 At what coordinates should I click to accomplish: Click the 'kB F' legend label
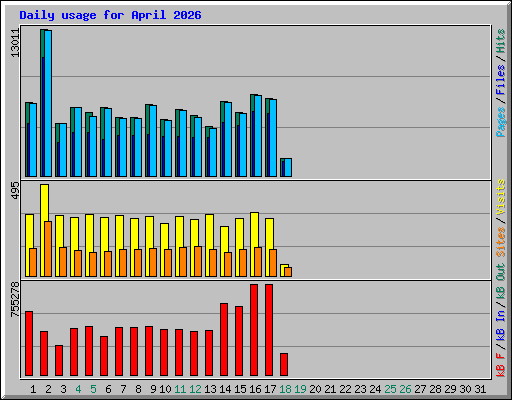pos(501,365)
